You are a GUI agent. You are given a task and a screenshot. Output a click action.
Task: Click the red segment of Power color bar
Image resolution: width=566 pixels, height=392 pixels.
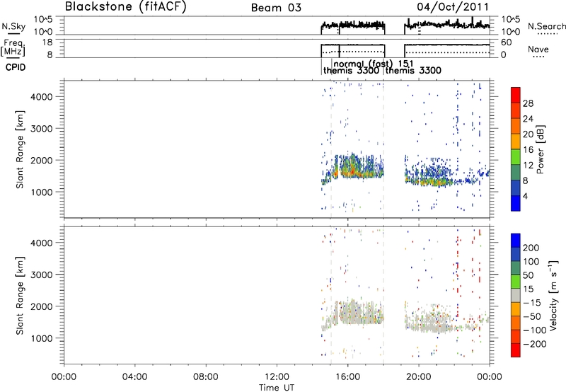(x=516, y=95)
